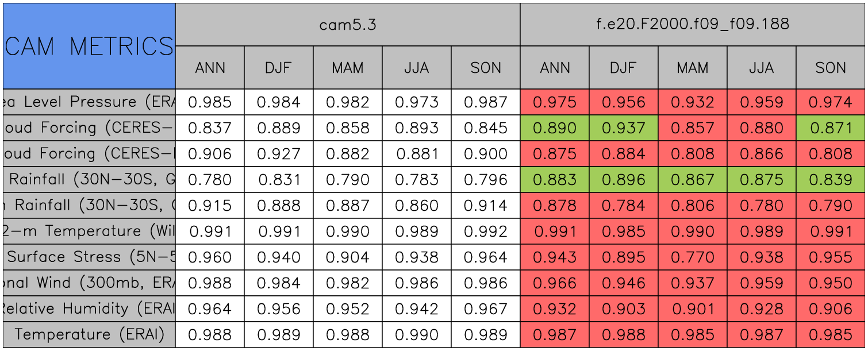This screenshot has height=351, width=868.
Task: Select the white cell showing 0.973
Action: click(x=417, y=102)
